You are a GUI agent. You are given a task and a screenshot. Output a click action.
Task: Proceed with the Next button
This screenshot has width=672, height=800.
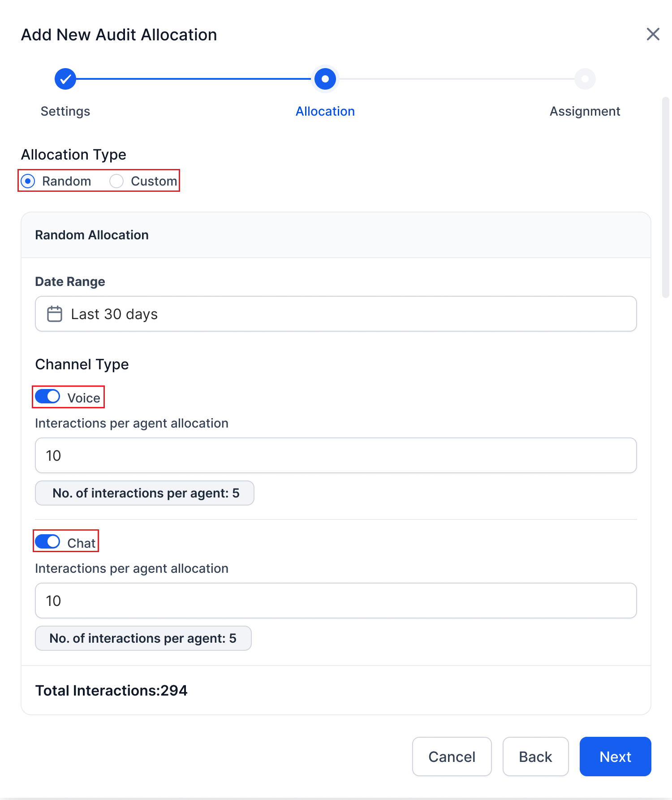[x=615, y=757]
